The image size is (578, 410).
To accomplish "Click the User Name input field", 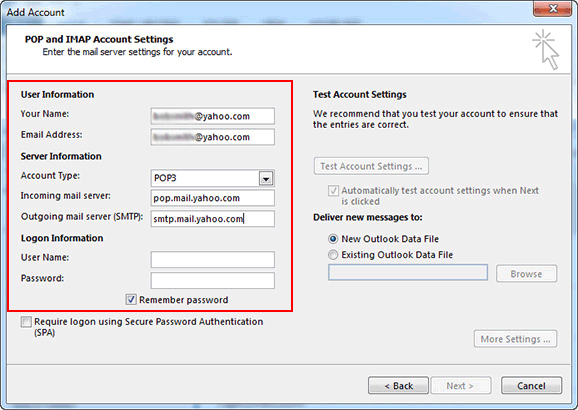I will 213,260.
